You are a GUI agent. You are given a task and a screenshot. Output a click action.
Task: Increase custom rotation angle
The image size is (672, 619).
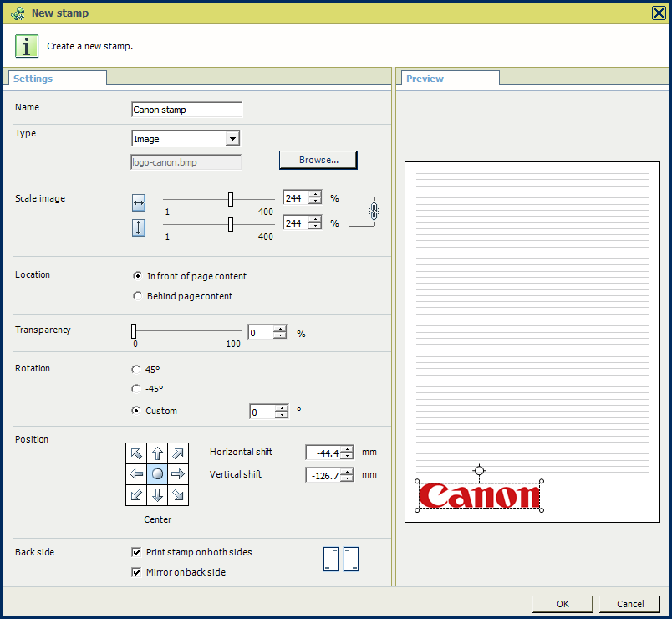pyautogui.click(x=282, y=408)
